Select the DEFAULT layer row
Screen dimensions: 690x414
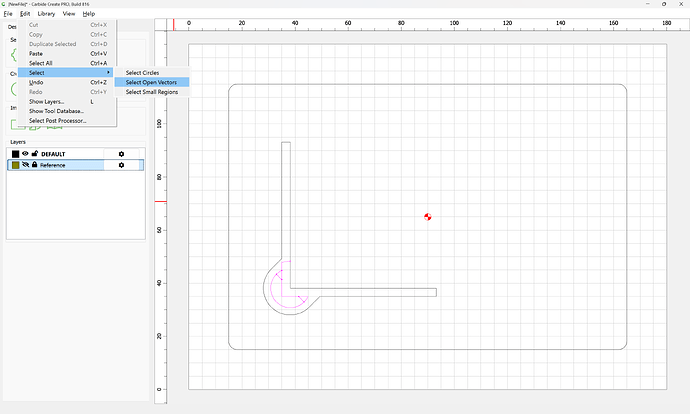[76, 154]
